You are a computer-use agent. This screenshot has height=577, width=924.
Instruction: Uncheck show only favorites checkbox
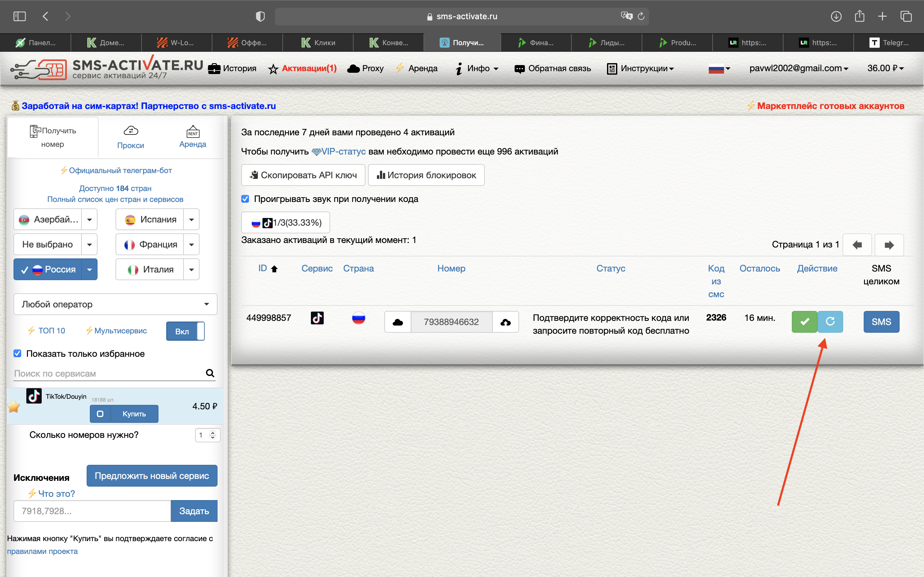18,353
